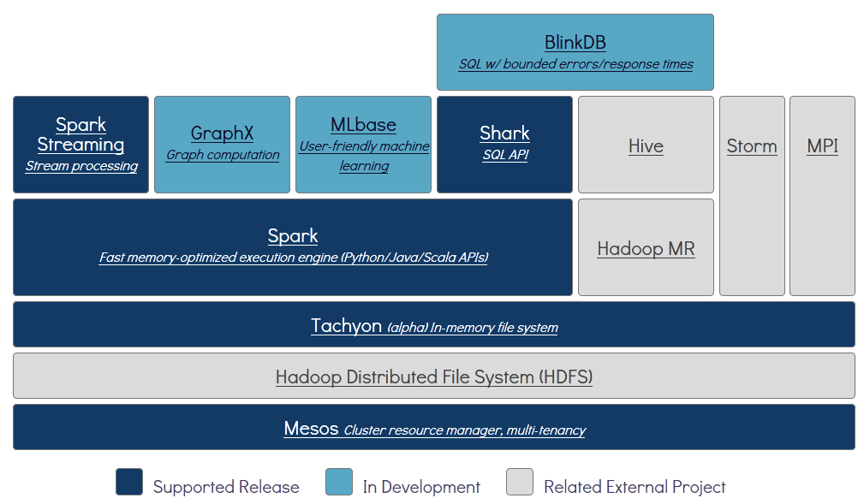Click 'Cluster resource manager, multi-tenancy' text
Screen dimensions: 864x504
point(464,430)
